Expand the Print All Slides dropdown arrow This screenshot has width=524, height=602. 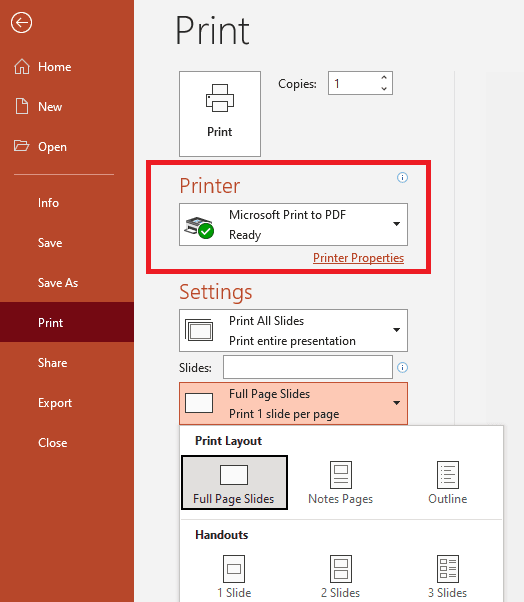tap(397, 330)
